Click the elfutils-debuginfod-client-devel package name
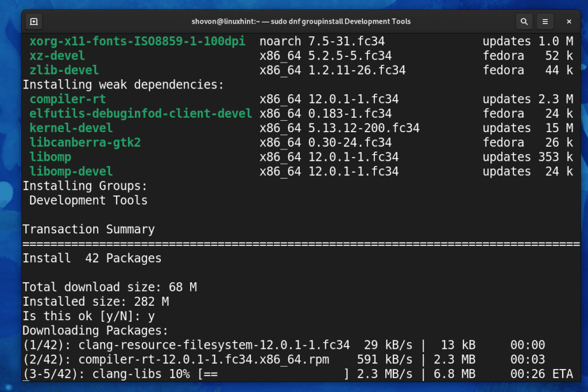 (x=140, y=113)
